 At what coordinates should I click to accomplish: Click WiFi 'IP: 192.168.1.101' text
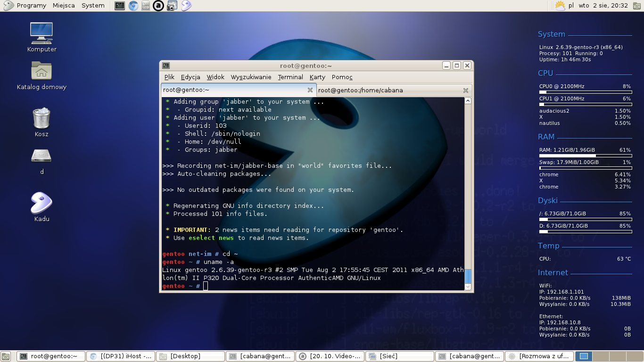(561, 292)
